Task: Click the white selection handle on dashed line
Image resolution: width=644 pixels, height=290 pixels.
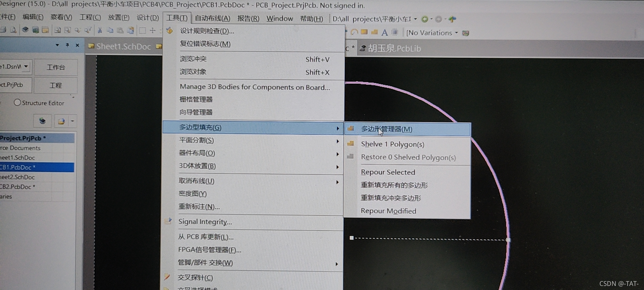Action: [x=352, y=238]
